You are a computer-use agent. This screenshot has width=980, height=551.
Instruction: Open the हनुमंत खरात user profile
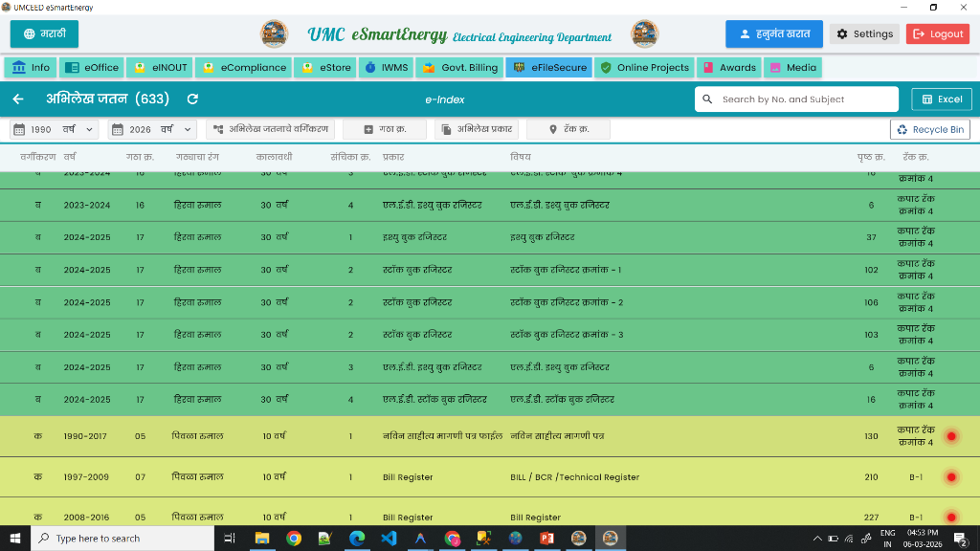[x=773, y=33]
